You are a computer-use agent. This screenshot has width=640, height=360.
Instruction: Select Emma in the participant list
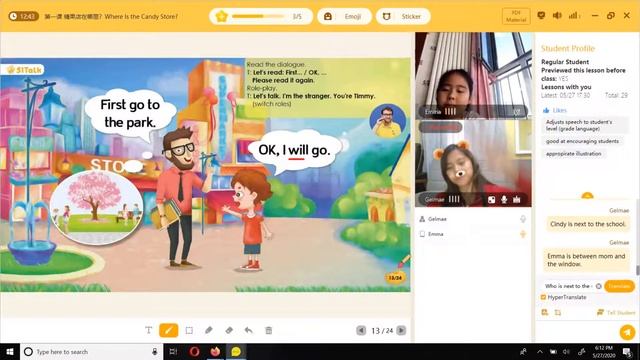[x=473, y=234]
